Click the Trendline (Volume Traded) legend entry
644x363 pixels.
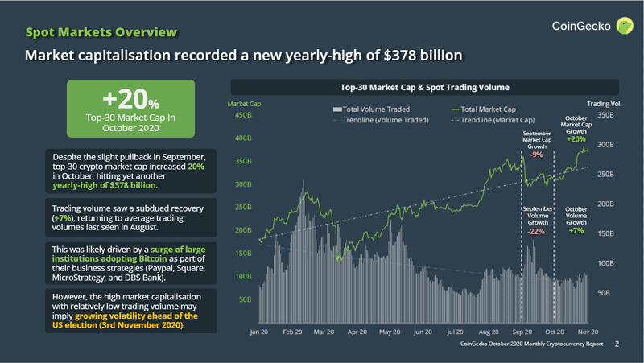coord(381,120)
